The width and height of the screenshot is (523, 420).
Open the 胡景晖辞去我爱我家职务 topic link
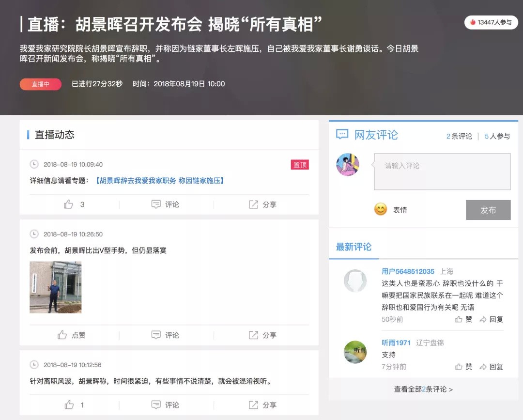(160, 180)
